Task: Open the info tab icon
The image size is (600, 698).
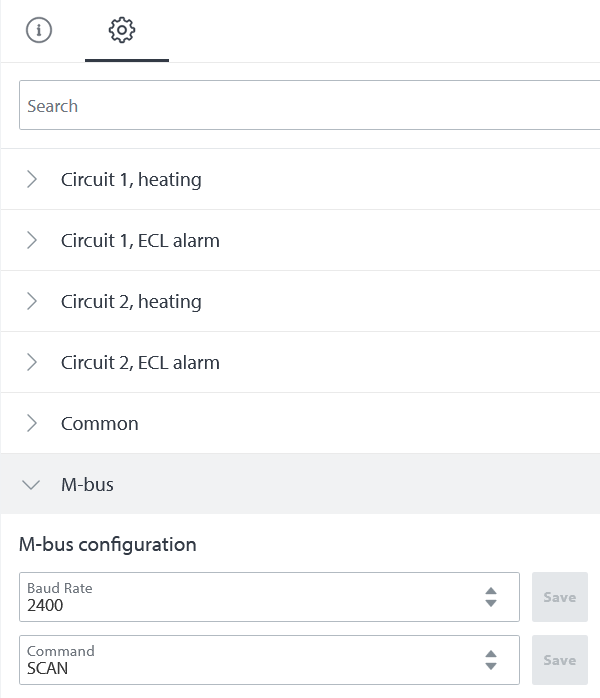Action: [38, 30]
